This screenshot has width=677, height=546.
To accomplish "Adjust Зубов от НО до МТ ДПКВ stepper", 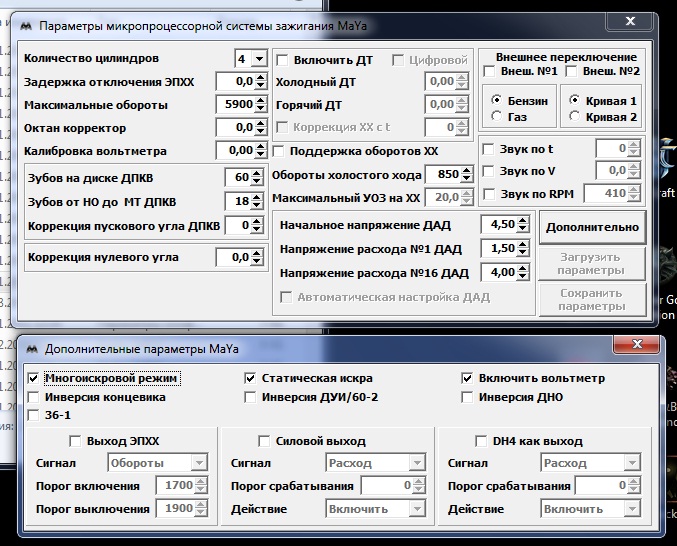I will [257, 201].
